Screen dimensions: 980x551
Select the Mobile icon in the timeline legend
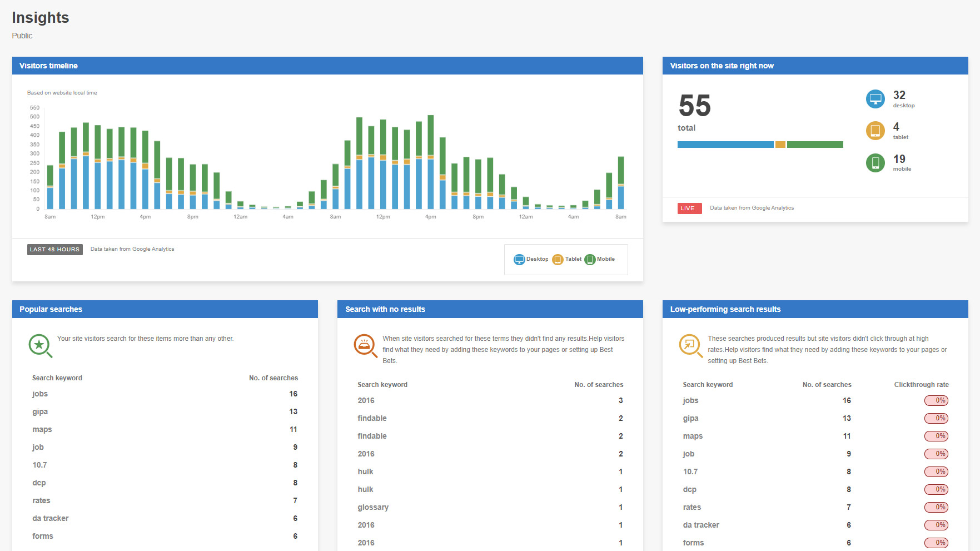click(590, 259)
